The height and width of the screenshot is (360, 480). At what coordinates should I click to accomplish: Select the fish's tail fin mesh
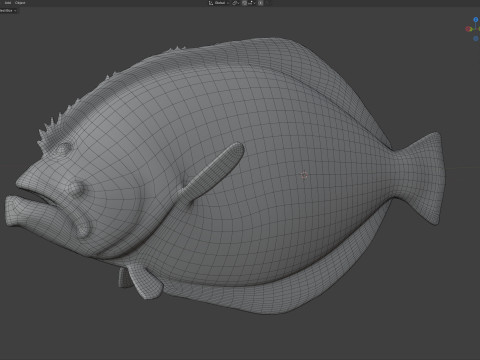422,177
